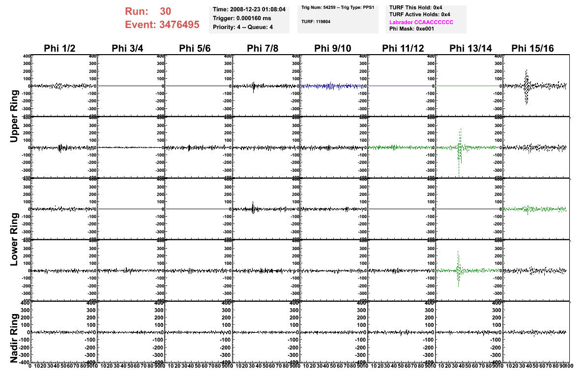Select the Upper Ring top-row Phi 3/4 flat plot
588x380 pixels.
point(131,86)
